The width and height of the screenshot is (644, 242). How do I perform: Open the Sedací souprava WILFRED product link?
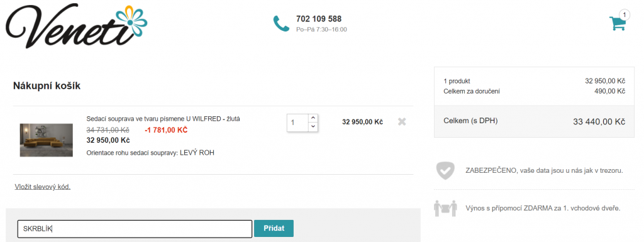tap(163, 119)
